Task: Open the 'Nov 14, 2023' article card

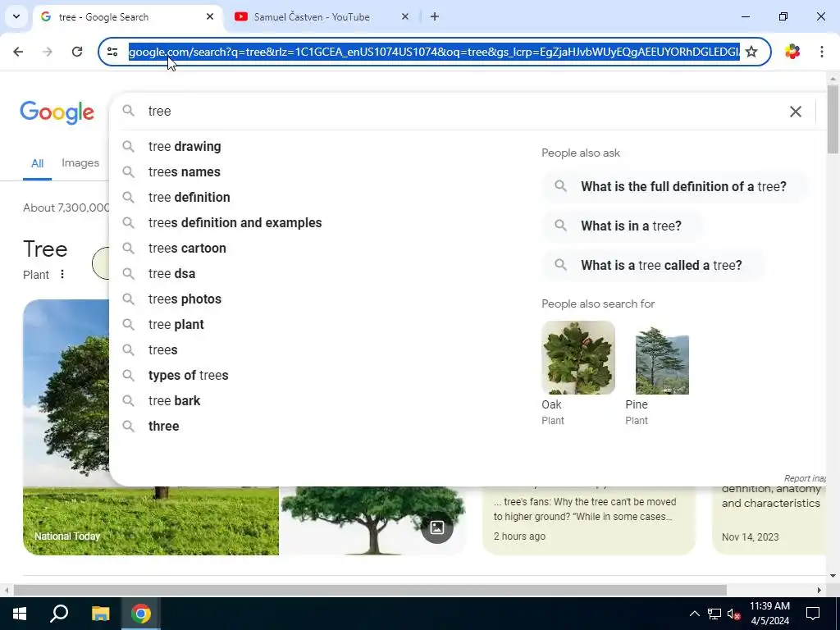Action: tap(770, 519)
